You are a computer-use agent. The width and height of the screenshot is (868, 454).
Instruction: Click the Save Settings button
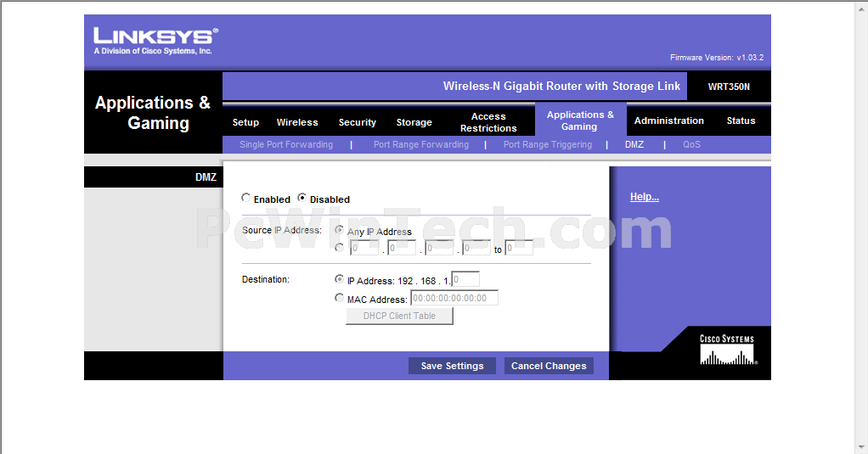pyautogui.click(x=453, y=366)
